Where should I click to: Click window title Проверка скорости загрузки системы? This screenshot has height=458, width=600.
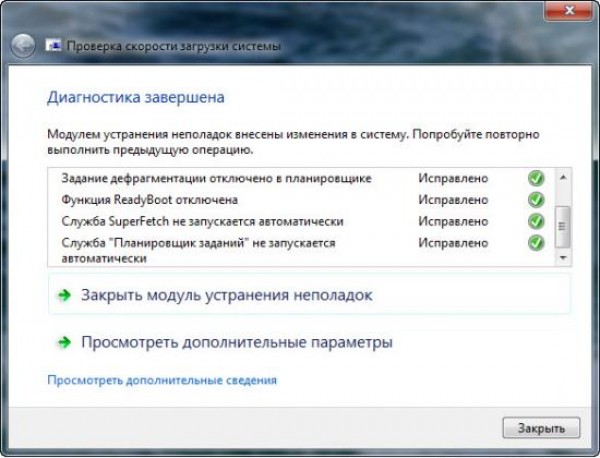[174, 46]
